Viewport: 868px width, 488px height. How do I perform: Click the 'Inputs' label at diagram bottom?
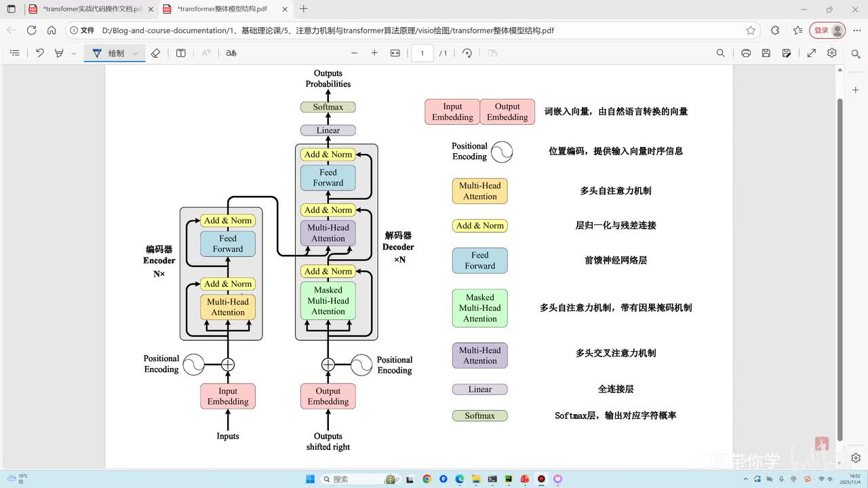[228, 436]
